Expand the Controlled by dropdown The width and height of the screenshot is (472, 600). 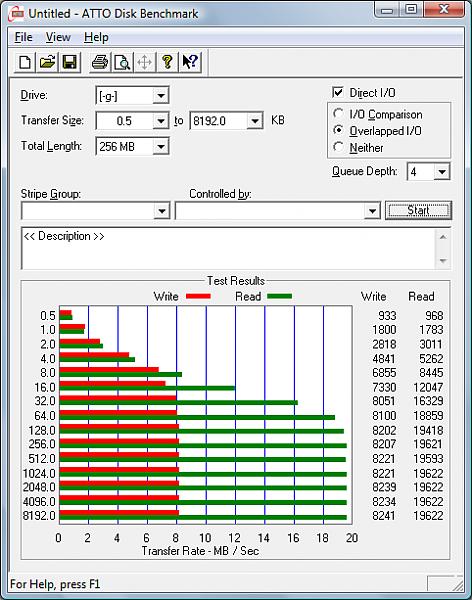pos(372,211)
